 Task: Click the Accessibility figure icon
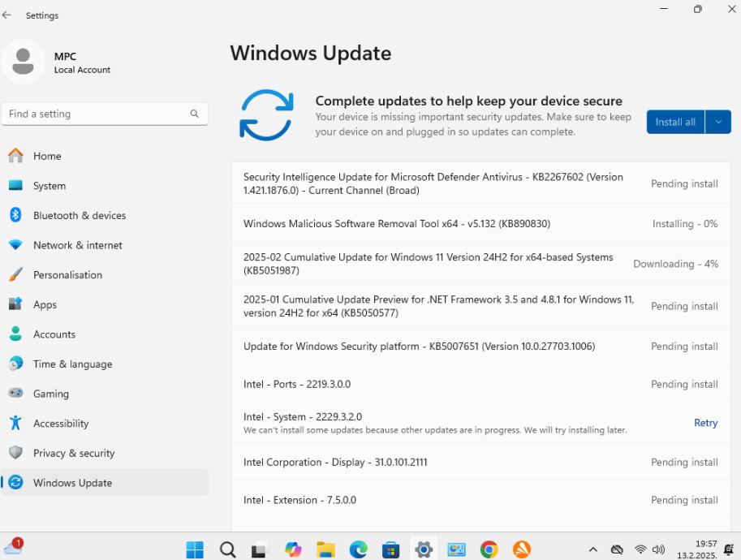coord(15,423)
